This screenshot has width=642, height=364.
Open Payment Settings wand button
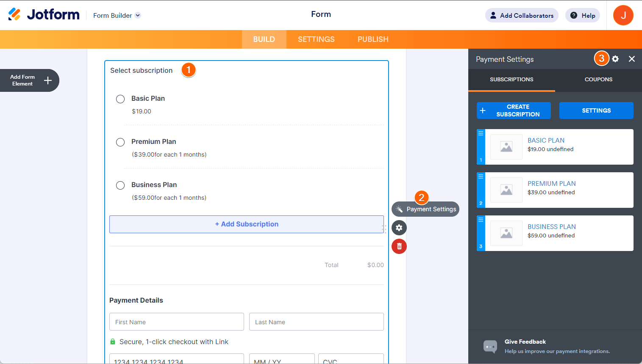tap(425, 209)
